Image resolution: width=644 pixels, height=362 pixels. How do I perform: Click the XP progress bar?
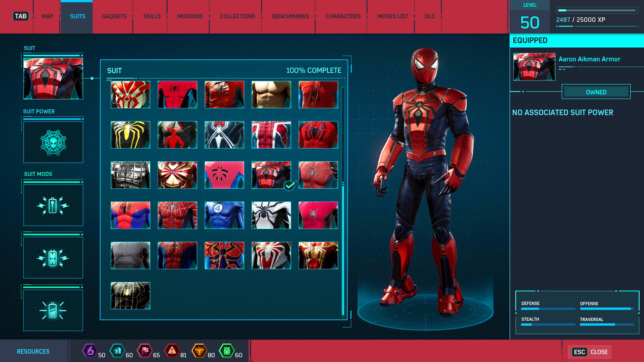(x=597, y=10)
